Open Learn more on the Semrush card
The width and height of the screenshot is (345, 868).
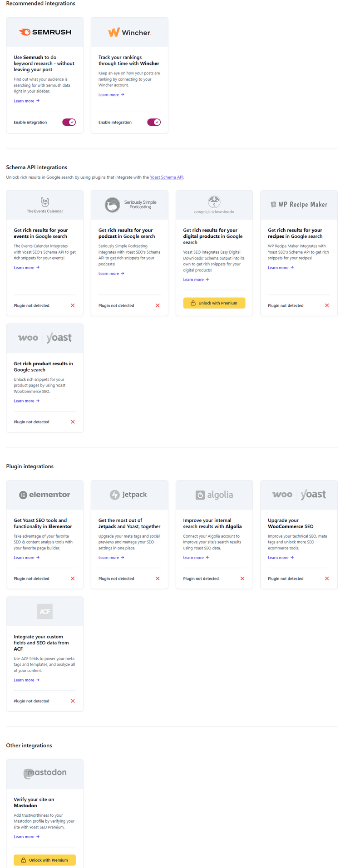27,101
